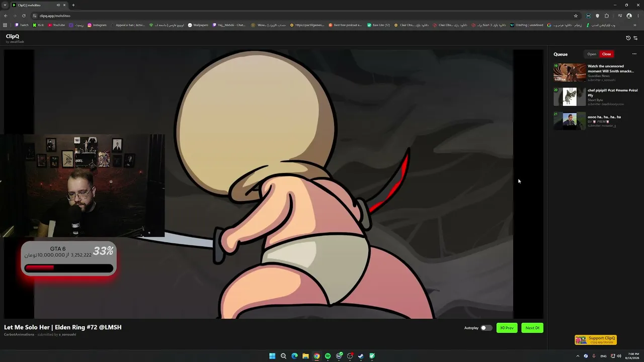Reload the ClipQ page
The width and height of the screenshot is (644, 362).
point(24,16)
